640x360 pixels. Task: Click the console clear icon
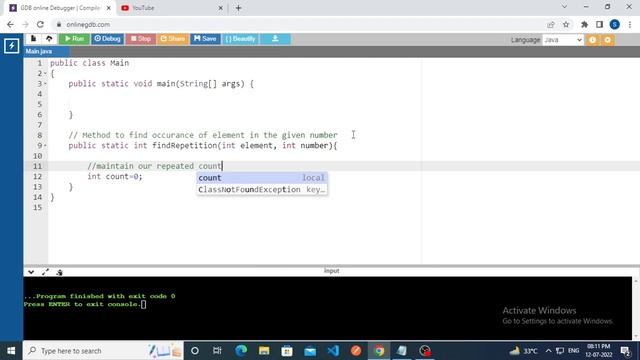(x=59, y=272)
